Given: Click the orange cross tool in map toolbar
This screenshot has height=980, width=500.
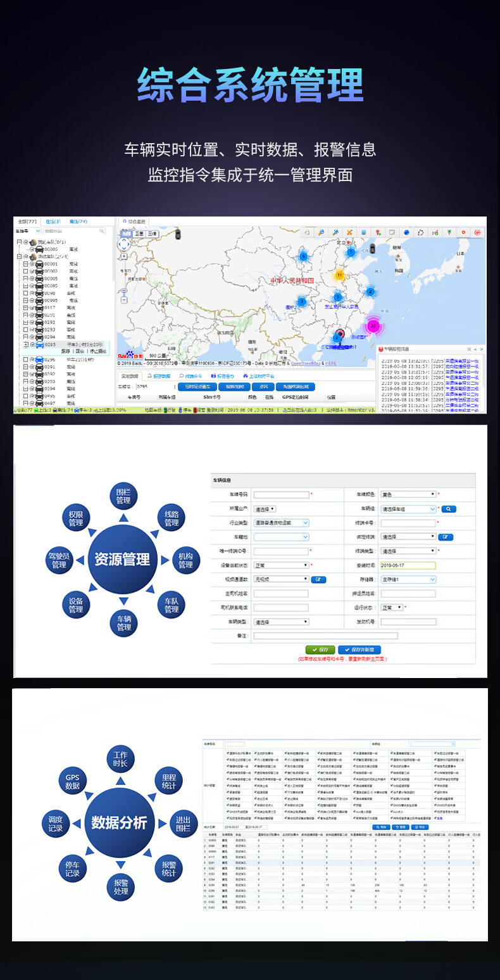Looking at the screenshot, I should coord(349,232).
